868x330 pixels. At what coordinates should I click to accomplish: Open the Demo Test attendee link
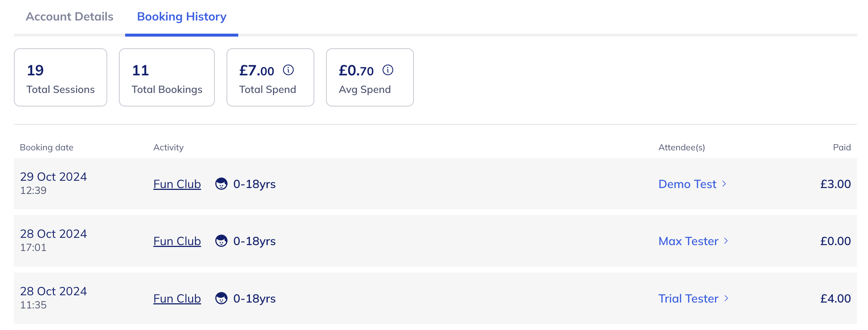tap(687, 184)
